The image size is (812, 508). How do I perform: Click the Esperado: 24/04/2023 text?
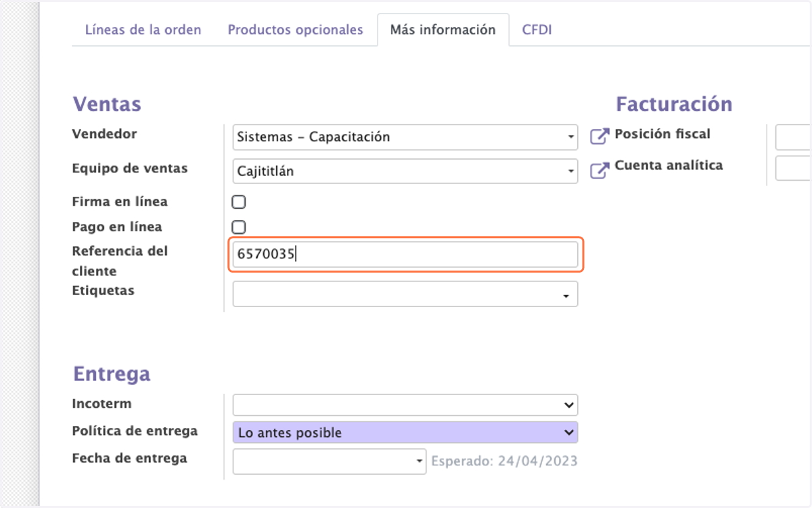click(x=505, y=461)
